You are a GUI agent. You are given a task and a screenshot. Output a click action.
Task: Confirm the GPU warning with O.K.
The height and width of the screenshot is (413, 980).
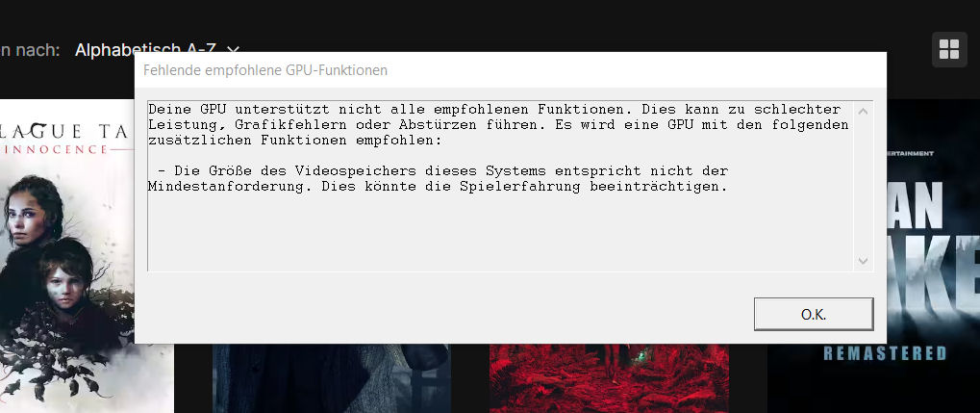(x=813, y=314)
